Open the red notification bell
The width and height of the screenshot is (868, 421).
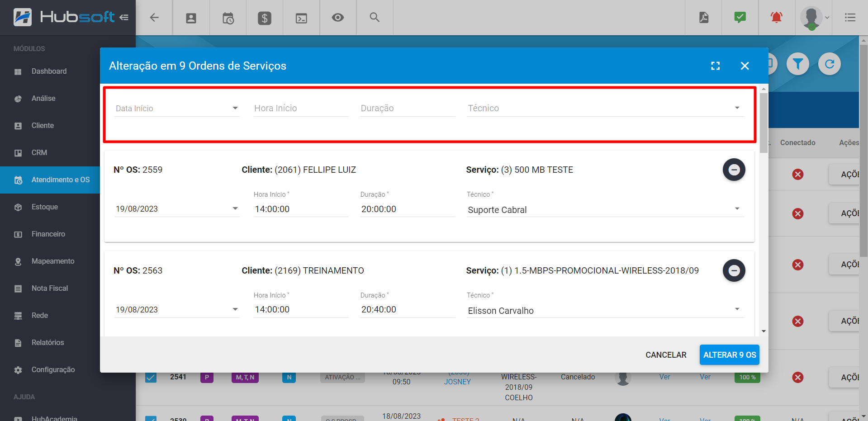[777, 18]
